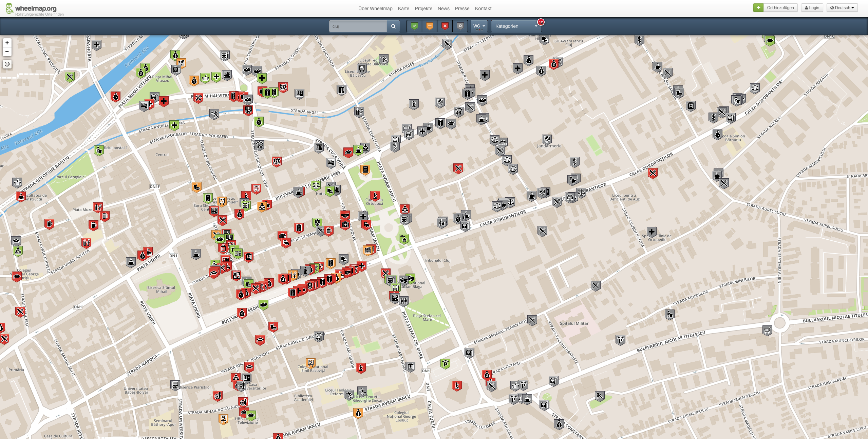Go to the Projekte page
Image resolution: width=868 pixels, height=439 pixels.
coord(423,8)
